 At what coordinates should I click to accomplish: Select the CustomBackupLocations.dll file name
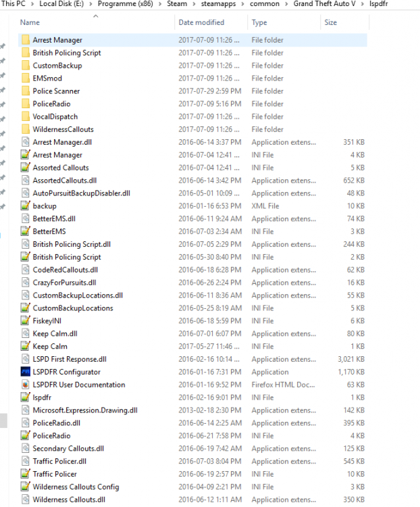click(78, 295)
